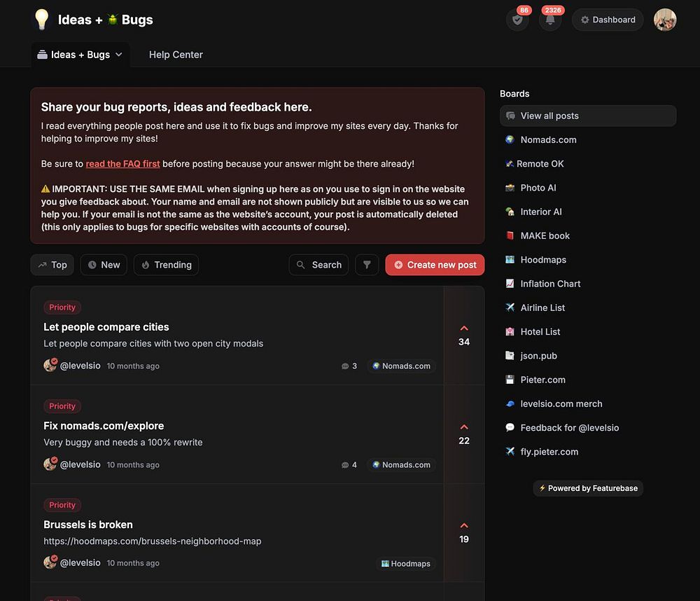Click Ideas + Bugs header title

[x=106, y=20]
